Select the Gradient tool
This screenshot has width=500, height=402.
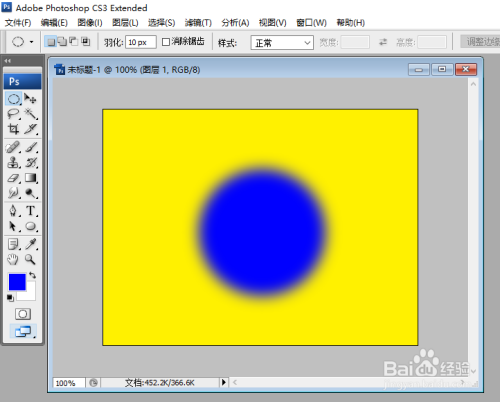point(31,178)
